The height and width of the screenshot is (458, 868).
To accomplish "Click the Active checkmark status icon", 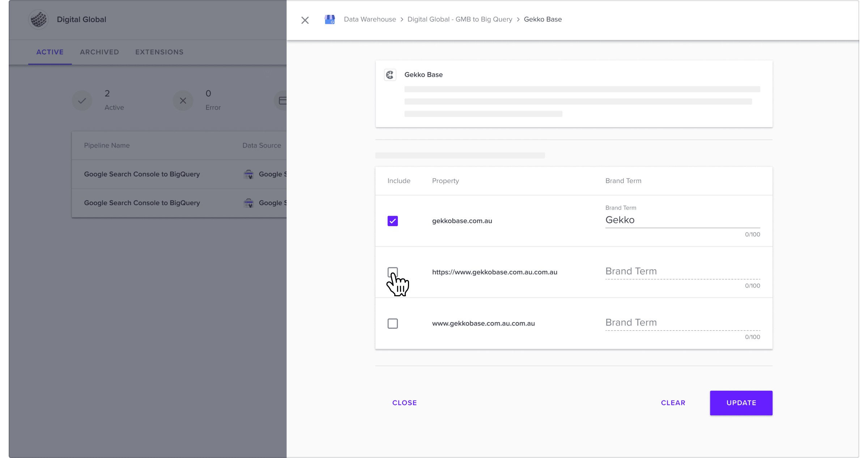I will [x=82, y=101].
